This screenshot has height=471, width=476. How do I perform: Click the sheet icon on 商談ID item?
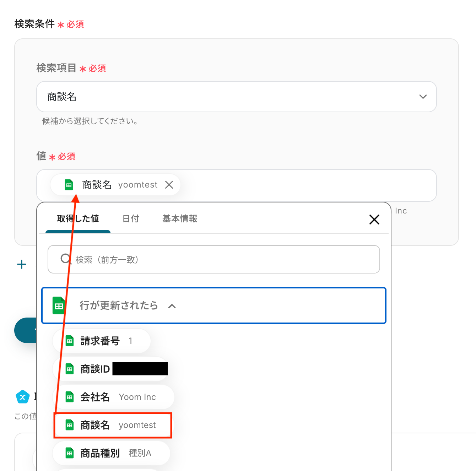(x=70, y=369)
